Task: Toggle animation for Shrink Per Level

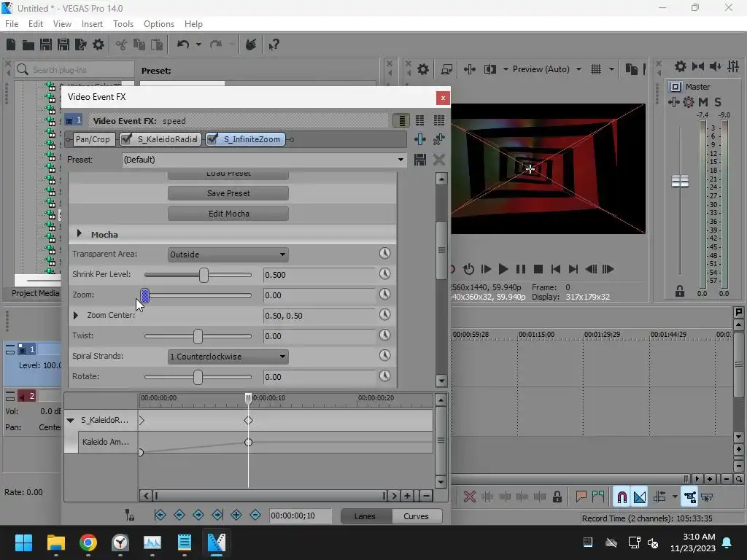Action: pyautogui.click(x=384, y=274)
